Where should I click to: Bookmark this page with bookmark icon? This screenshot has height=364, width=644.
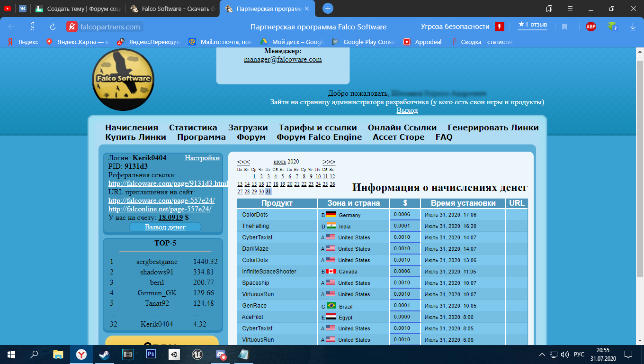[564, 27]
